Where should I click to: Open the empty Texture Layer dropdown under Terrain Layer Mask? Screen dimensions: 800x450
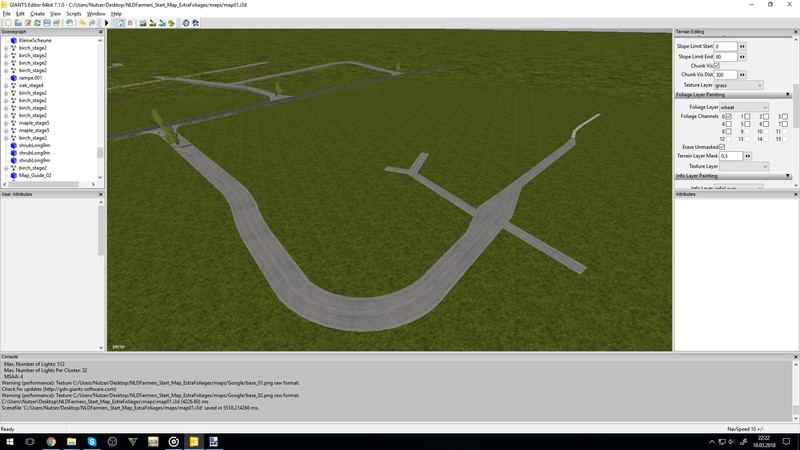(x=744, y=166)
